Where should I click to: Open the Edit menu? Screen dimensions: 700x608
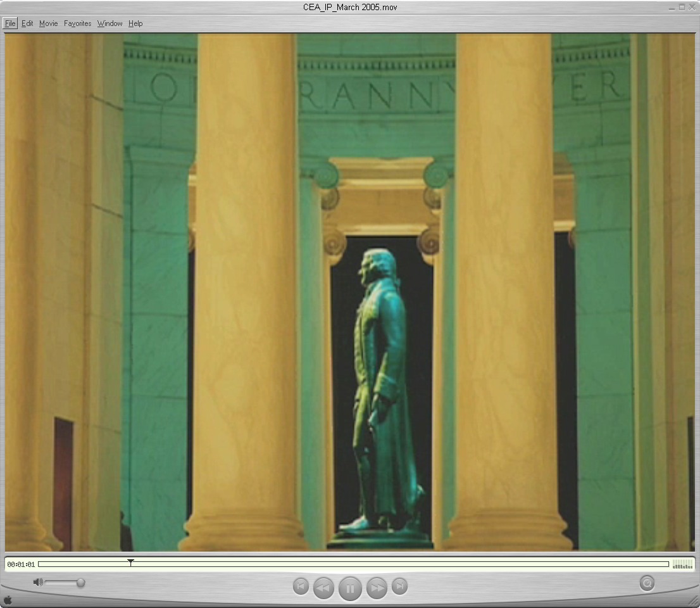click(27, 23)
